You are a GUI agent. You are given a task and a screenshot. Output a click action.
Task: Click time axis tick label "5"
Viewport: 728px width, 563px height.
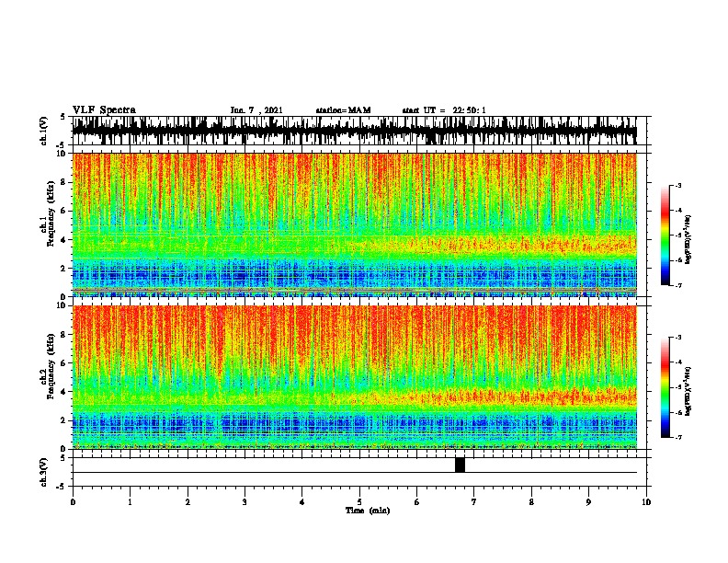pos(359,502)
